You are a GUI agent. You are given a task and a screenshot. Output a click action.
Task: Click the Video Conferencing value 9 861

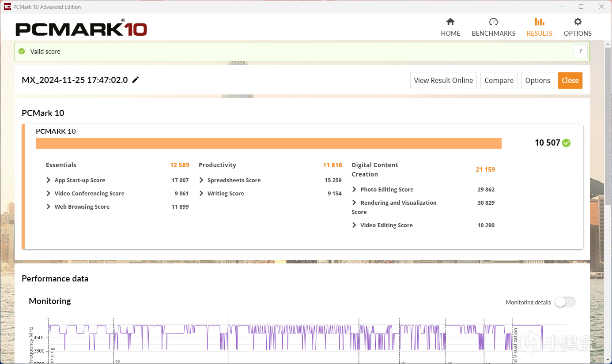pos(182,193)
